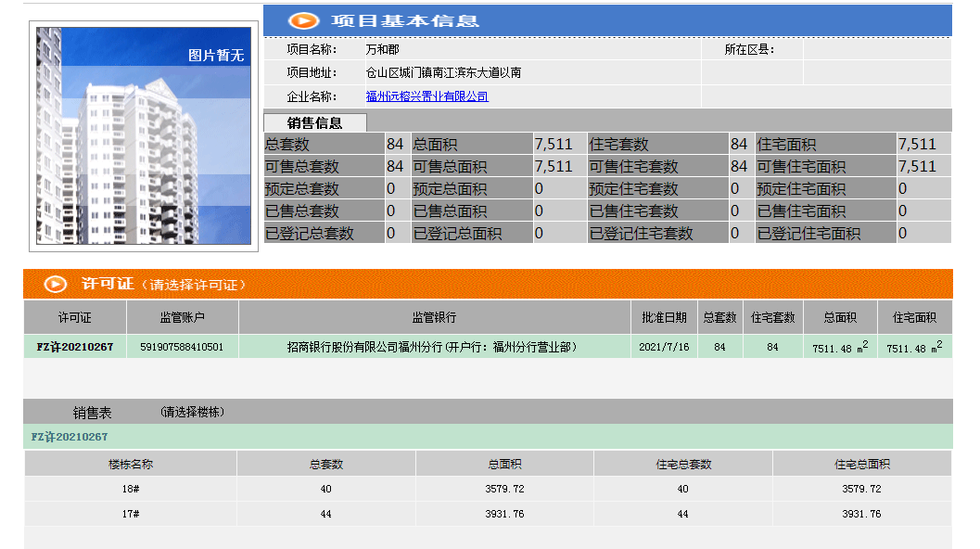Click the 监管银行 column header
This screenshot has height=549, width=980.
(x=435, y=318)
